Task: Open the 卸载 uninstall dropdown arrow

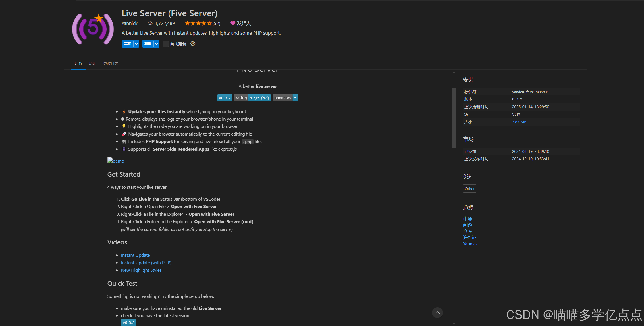Action: click(x=156, y=44)
